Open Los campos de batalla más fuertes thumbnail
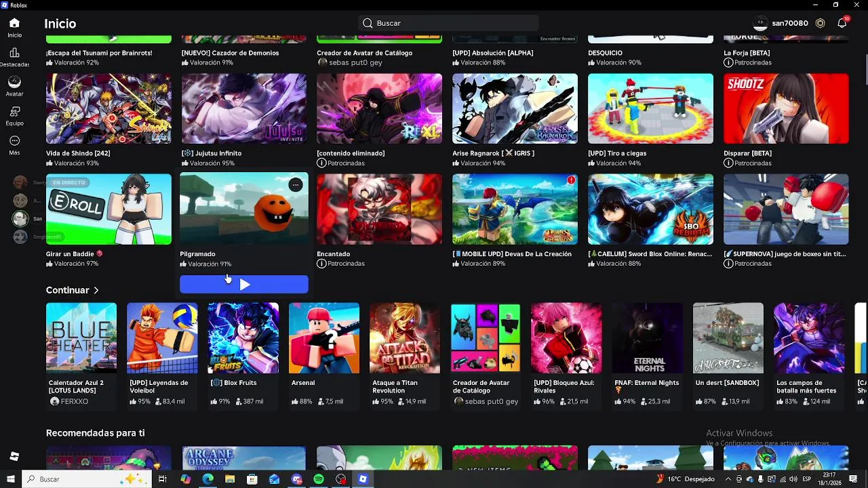The width and height of the screenshot is (868, 488). [809, 338]
